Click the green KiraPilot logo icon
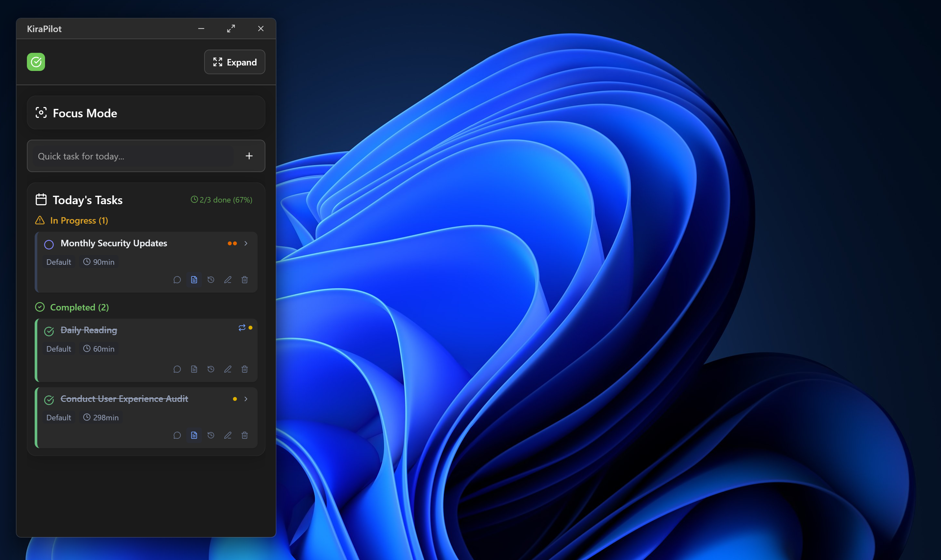The height and width of the screenshot is (560, 941). tap(36, 62)
